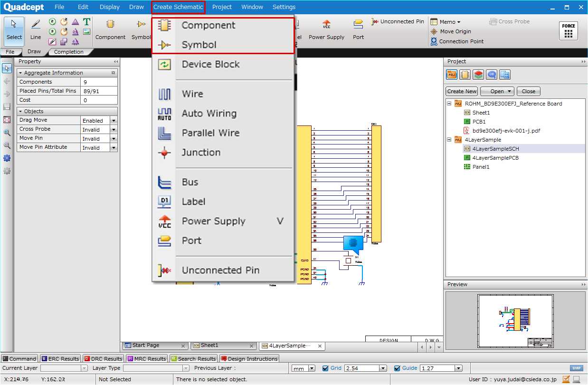Select Parallel Wire in the menu

click(210, 133)
